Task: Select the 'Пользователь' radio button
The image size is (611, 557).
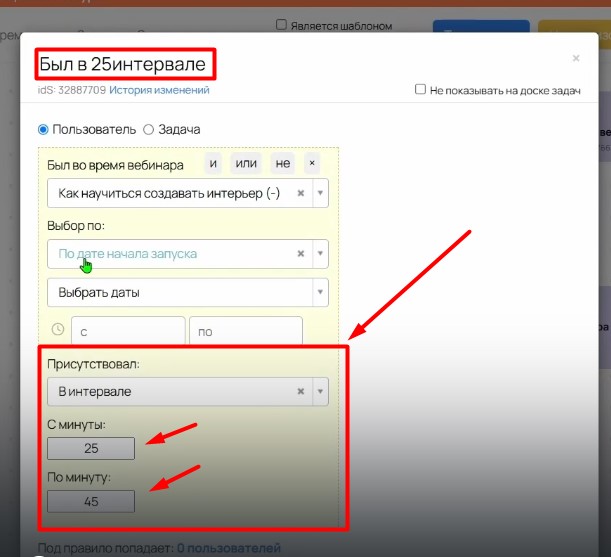Action: click(43, 129)
